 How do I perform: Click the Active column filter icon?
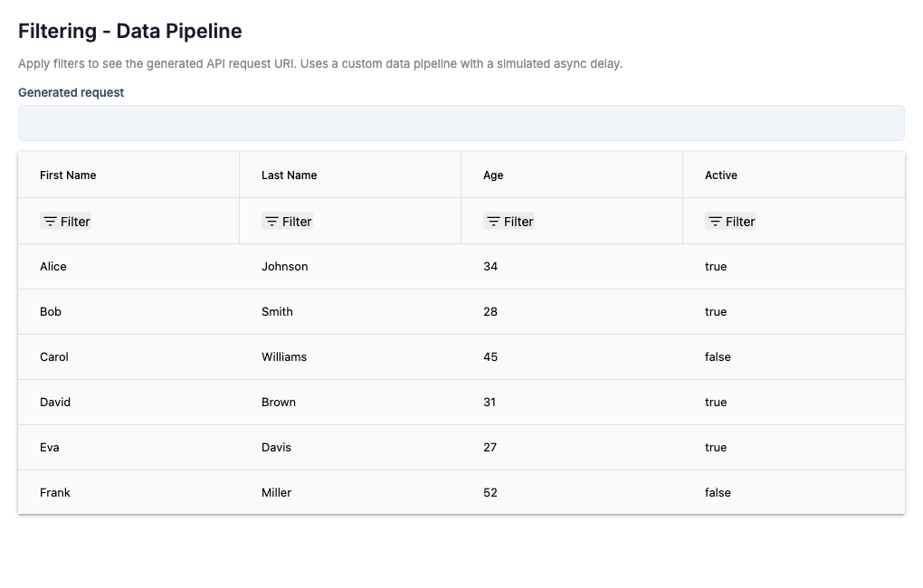click(x=716, y=222)
